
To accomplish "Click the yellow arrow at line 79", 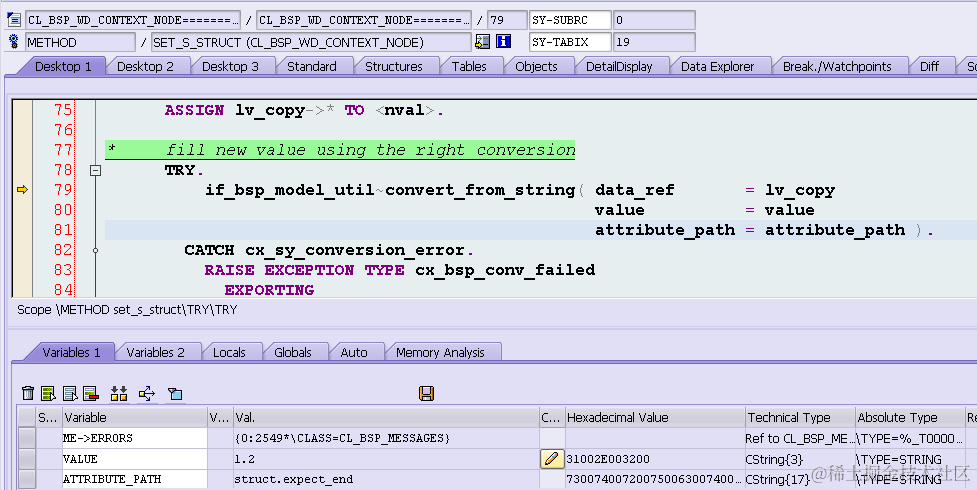I will (22, 190).
